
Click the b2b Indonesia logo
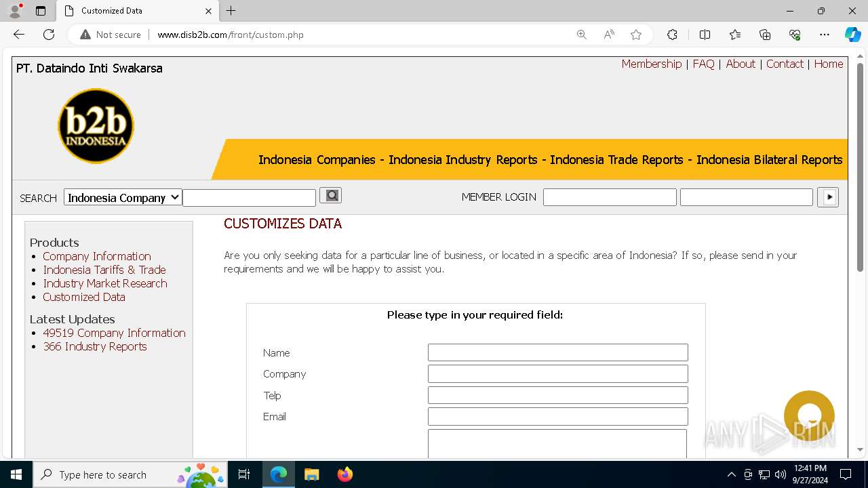tap(96, 126)
